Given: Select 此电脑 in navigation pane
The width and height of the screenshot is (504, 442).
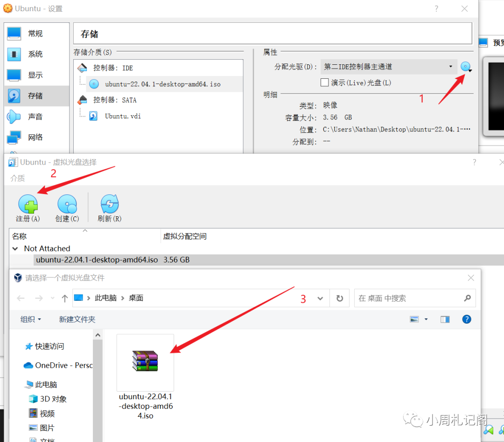Looking at the screenshot, I should [42, 385].
